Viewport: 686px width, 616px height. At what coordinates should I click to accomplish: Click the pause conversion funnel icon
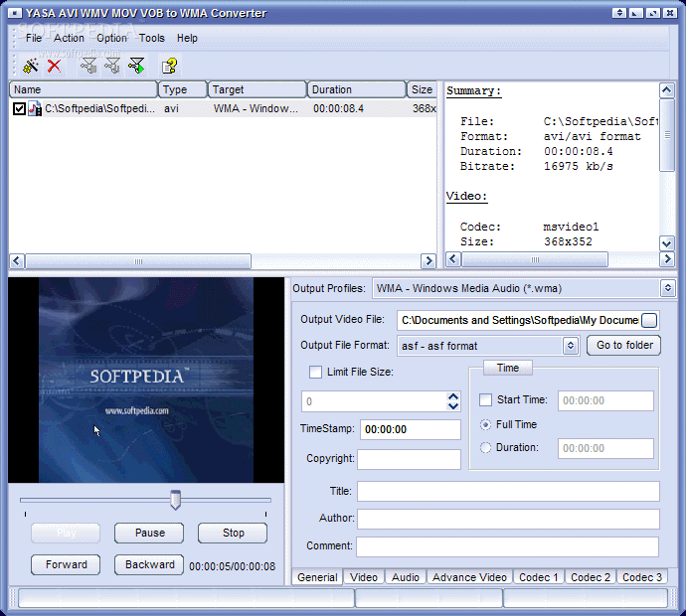(x=112, y=66)
